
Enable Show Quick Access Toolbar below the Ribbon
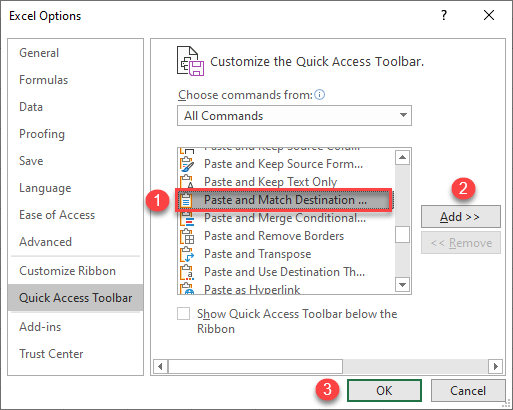click(183, 314)
